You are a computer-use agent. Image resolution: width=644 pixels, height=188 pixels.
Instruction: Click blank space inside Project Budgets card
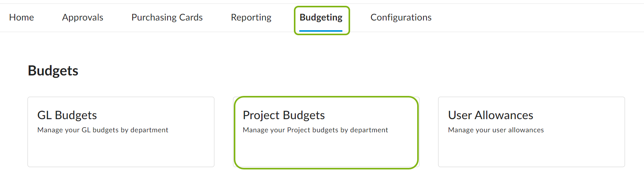click(326, 153)
